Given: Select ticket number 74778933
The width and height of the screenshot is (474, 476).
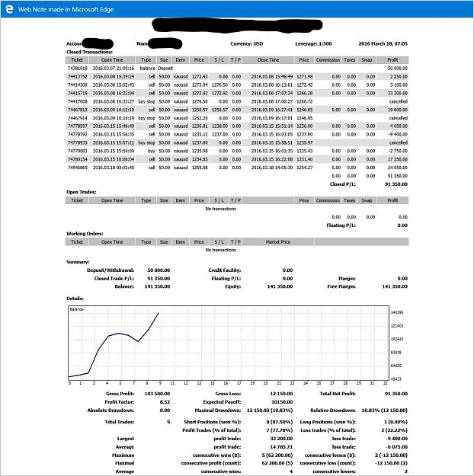Looking at the screenshot, I should pos(78,142).
